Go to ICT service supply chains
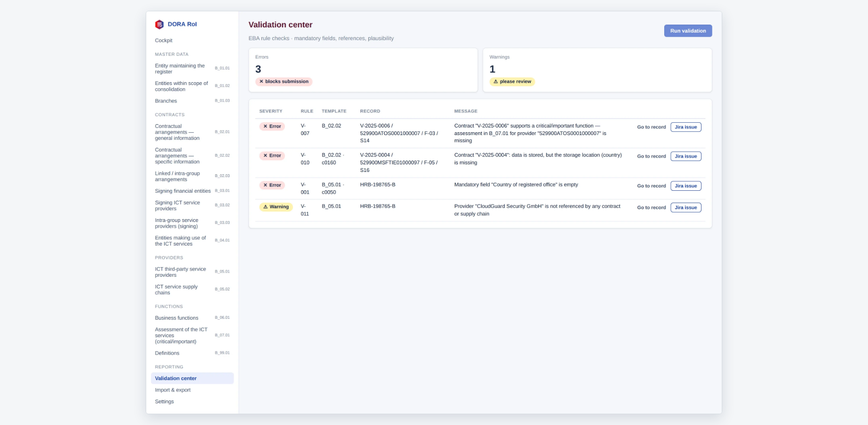Viewport: 868px width, 425px height. (x=192, y=289)
